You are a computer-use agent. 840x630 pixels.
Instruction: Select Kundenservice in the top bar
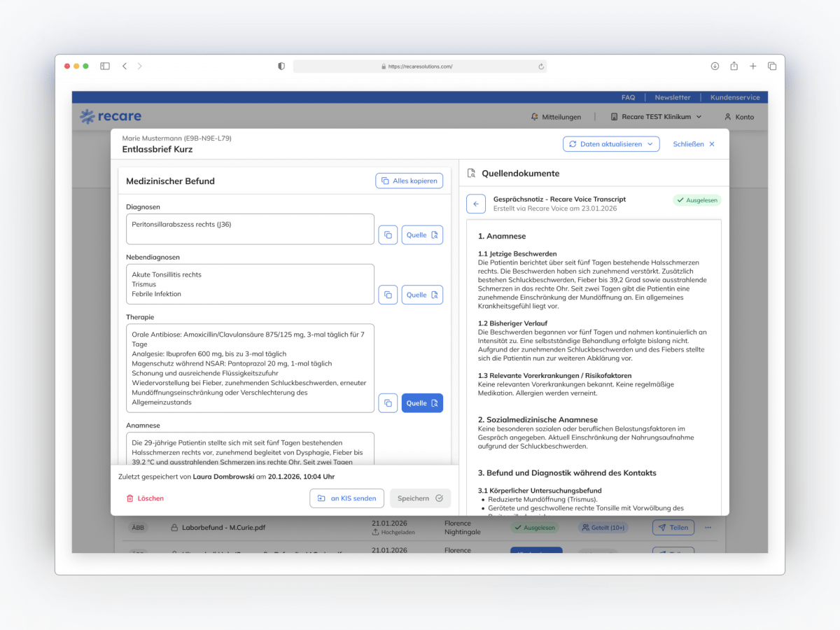[x=735, y=97]
